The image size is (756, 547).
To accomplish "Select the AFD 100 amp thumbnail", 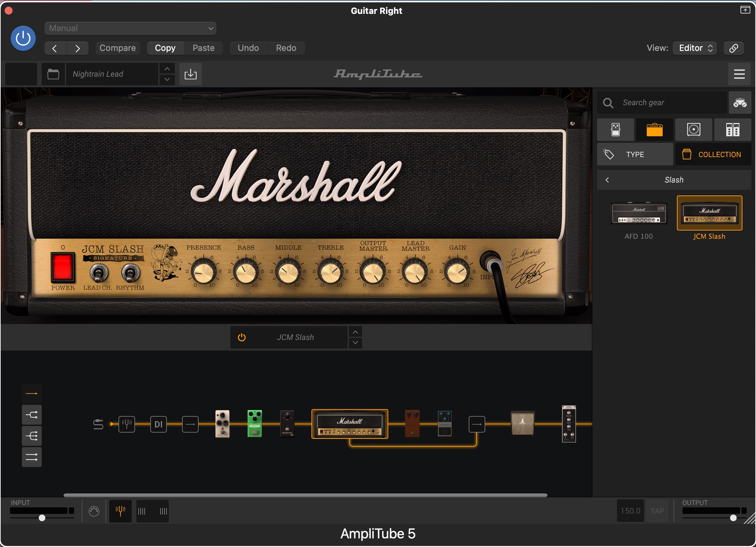I will click(x=639, y=214).
